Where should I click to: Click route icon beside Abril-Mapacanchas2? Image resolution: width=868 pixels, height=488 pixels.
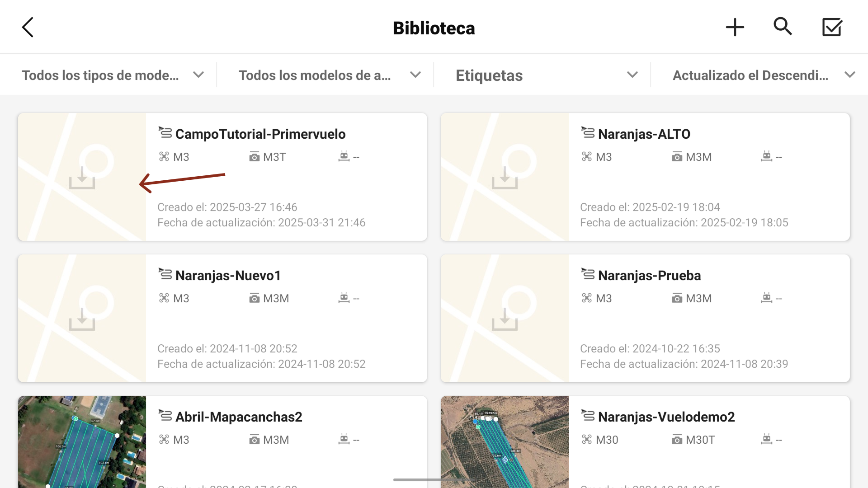165,415
